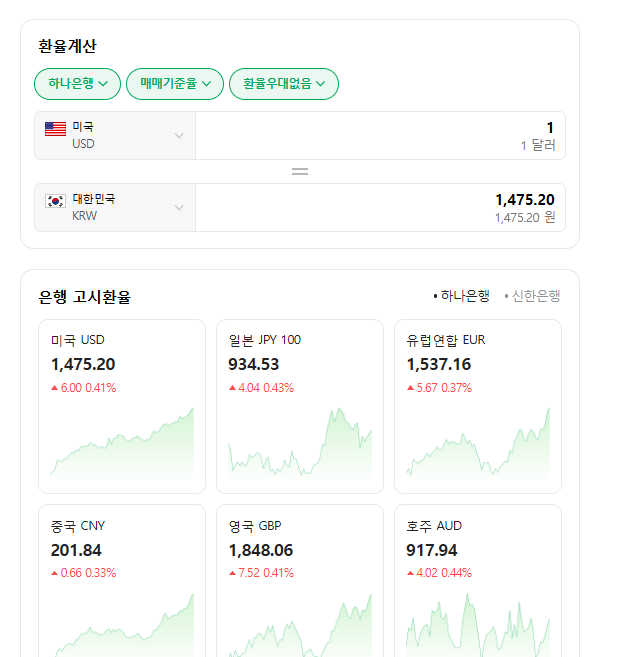Click the '1,475.20 원' label
Screen dimensions: 623x657
[525, 217]
